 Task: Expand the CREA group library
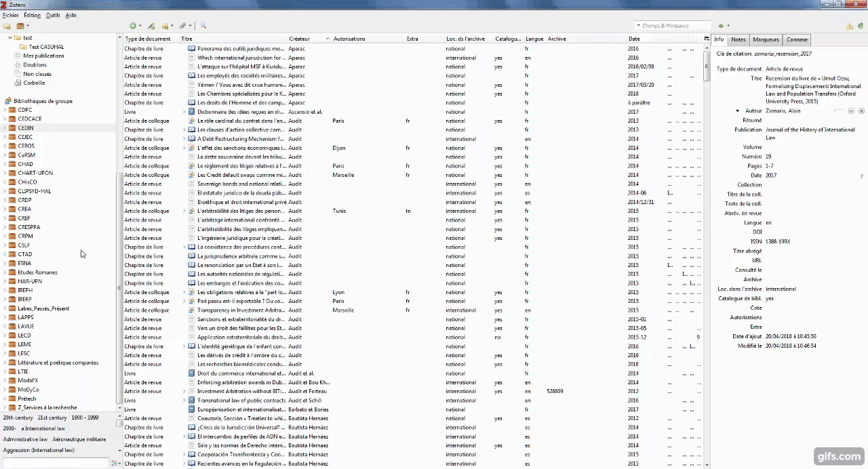tap(5, 209)
